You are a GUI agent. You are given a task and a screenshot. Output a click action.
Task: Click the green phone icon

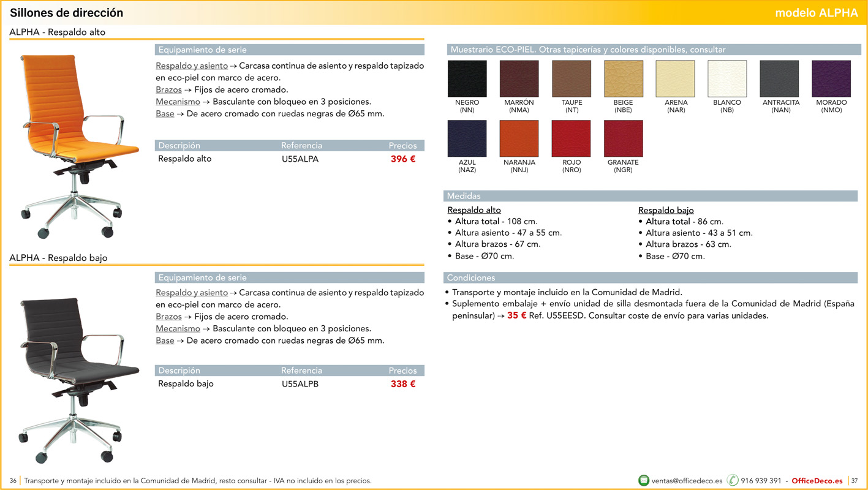733,481
